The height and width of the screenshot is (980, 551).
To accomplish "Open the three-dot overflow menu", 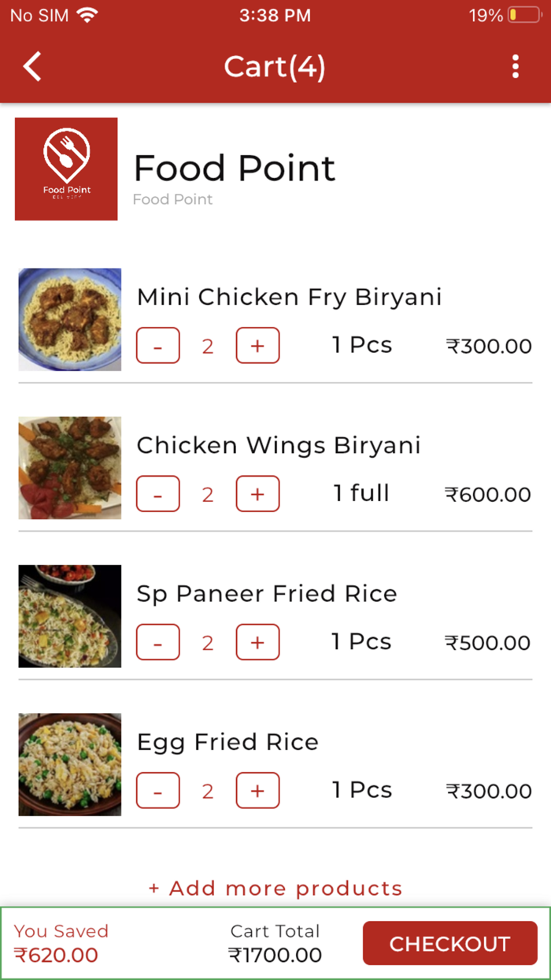I will tap(516, 67).
